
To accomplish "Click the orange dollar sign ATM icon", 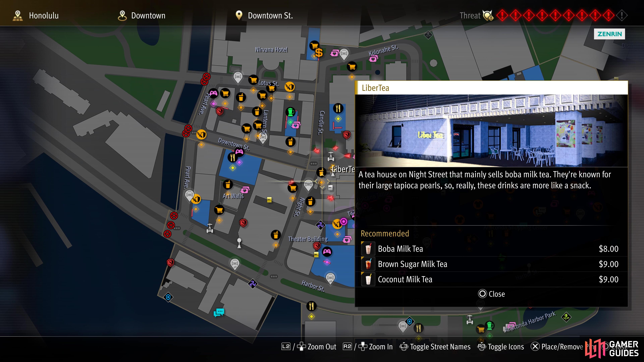I will (x=319, y=53).
